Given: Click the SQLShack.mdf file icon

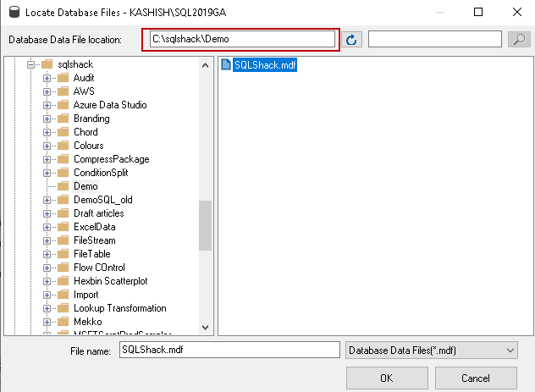Looking at the screenshot, I should click(x=225, y=64).
